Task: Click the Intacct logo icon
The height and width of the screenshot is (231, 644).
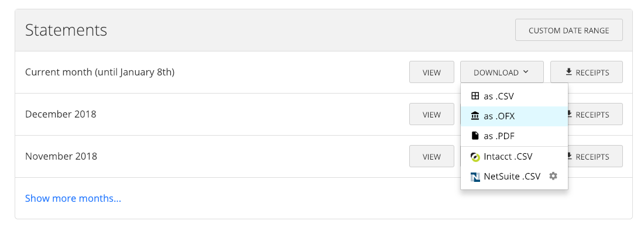Action: pyautogui.click(x=475, y=157)
